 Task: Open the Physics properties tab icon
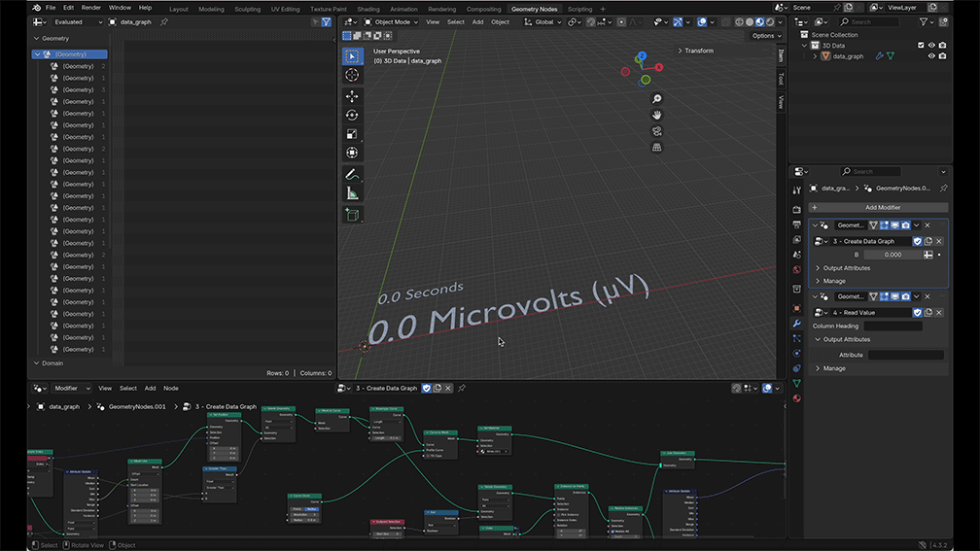coord(797,354)
